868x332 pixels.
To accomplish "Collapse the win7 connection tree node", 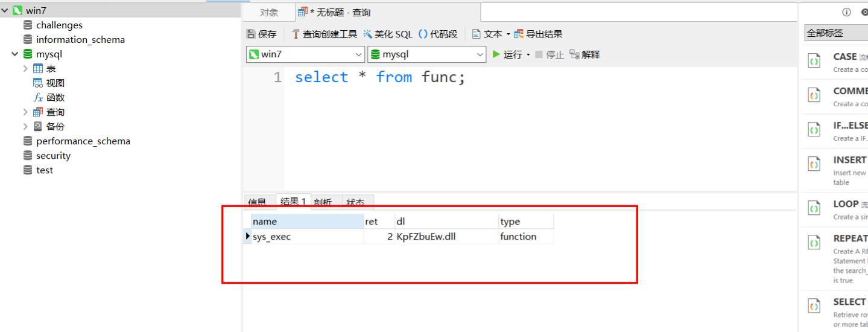I will click(5, 11).
